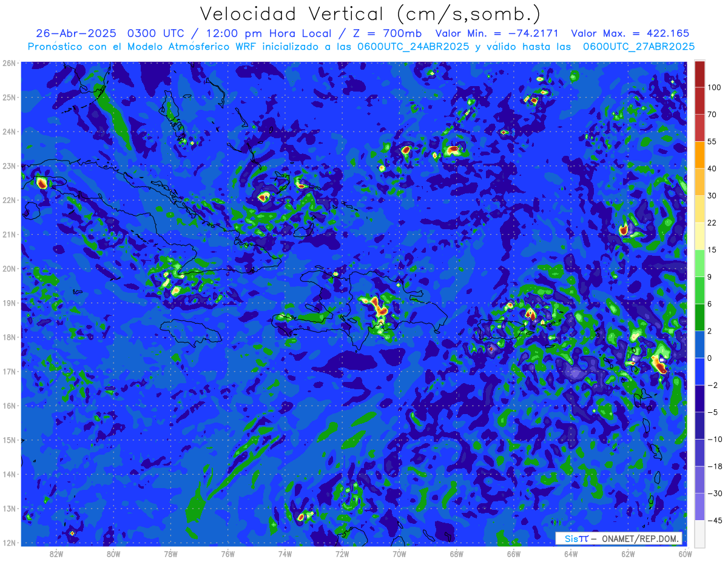Click "Pronóstico con el Modelo Atmósferico WRF" text
Viewport: 728px width, 562px height.
click(x=143, y=47)
